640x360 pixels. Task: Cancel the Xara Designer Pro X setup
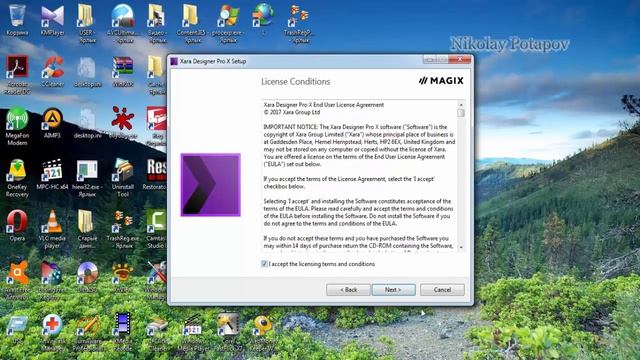coord(442,290)
